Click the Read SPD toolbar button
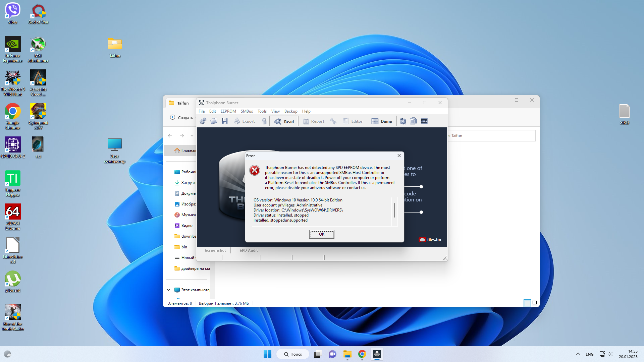 pos(284,121)
